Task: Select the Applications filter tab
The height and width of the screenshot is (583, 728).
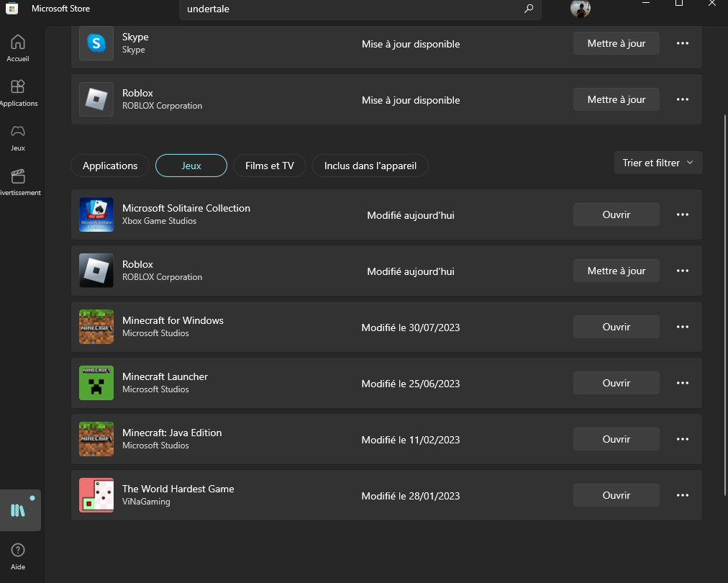Action: click(x=110, y=166)
